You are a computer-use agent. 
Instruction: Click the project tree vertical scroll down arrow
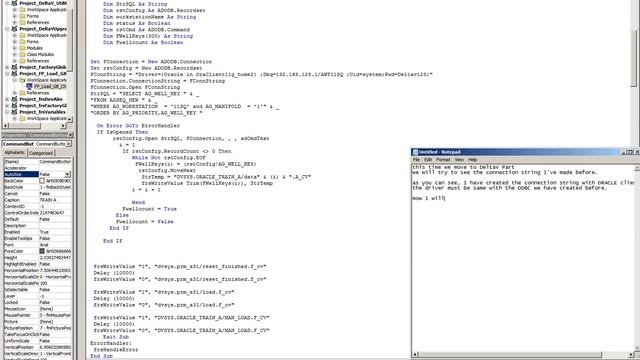pos(70,119)
